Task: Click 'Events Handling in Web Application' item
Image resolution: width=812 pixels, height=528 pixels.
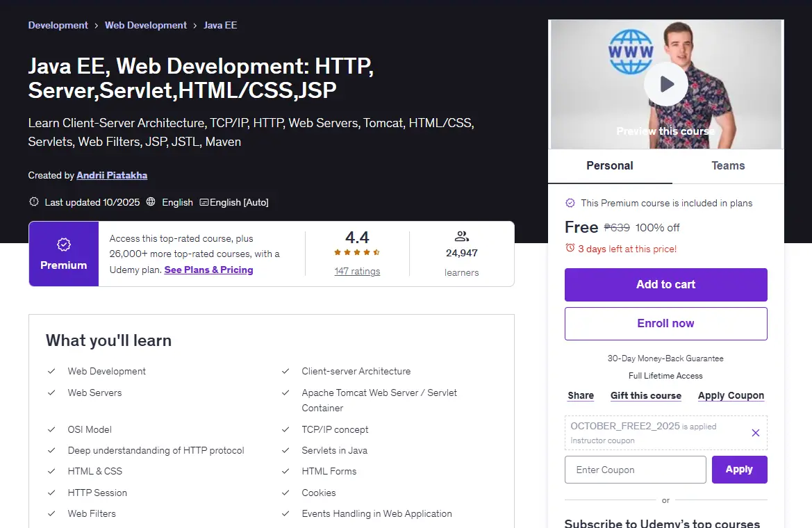Action: click(377, 513)
